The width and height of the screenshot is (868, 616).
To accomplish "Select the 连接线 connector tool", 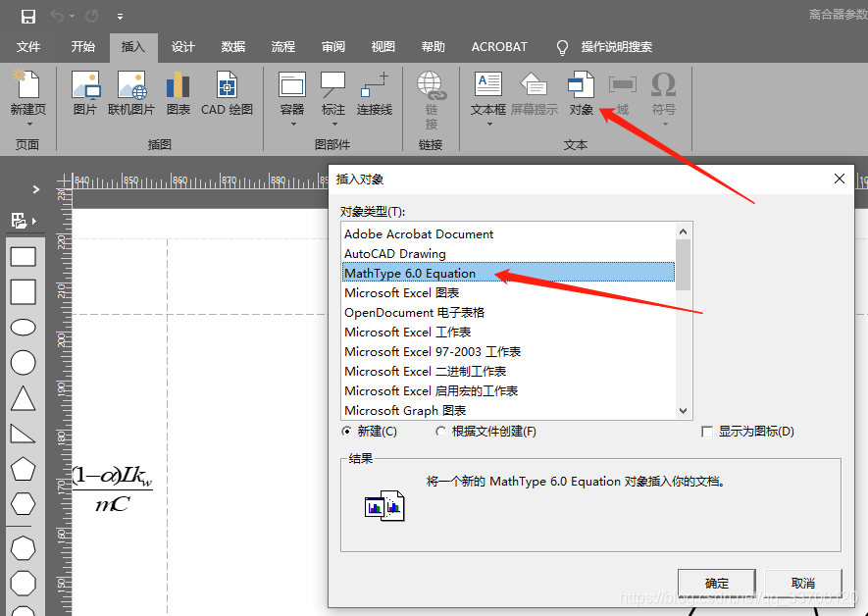I will [x=375, y=93].
